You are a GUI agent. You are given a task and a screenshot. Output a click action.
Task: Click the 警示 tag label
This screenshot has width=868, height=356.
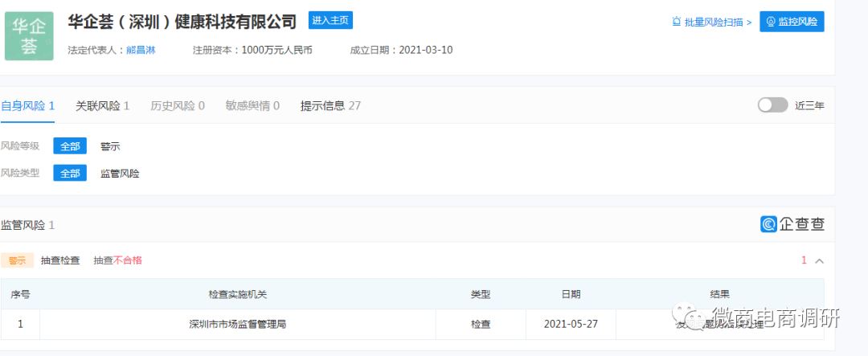17,260
